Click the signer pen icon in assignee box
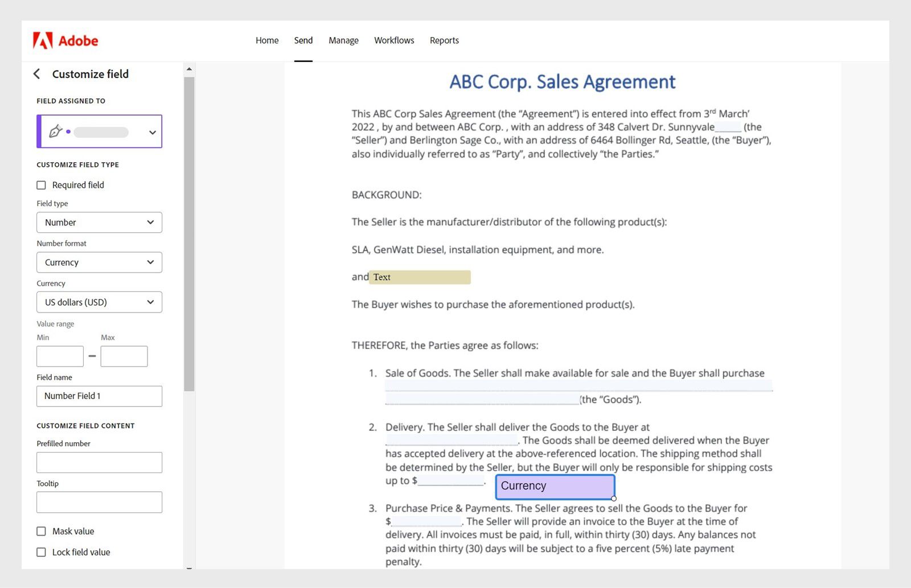Image resolution: width=911 pixels, height=588 pixels. tap(55, 131)
